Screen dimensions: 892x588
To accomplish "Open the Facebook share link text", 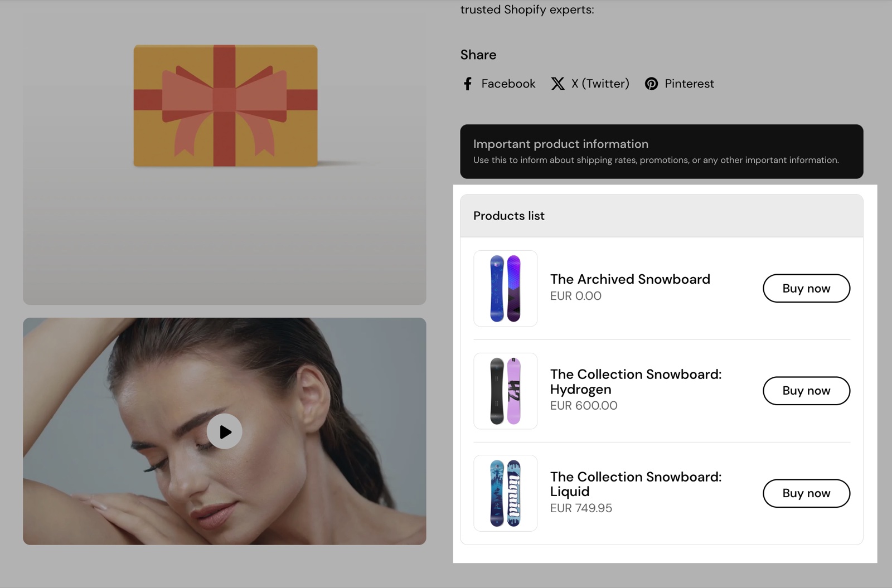I will [508, 84].
